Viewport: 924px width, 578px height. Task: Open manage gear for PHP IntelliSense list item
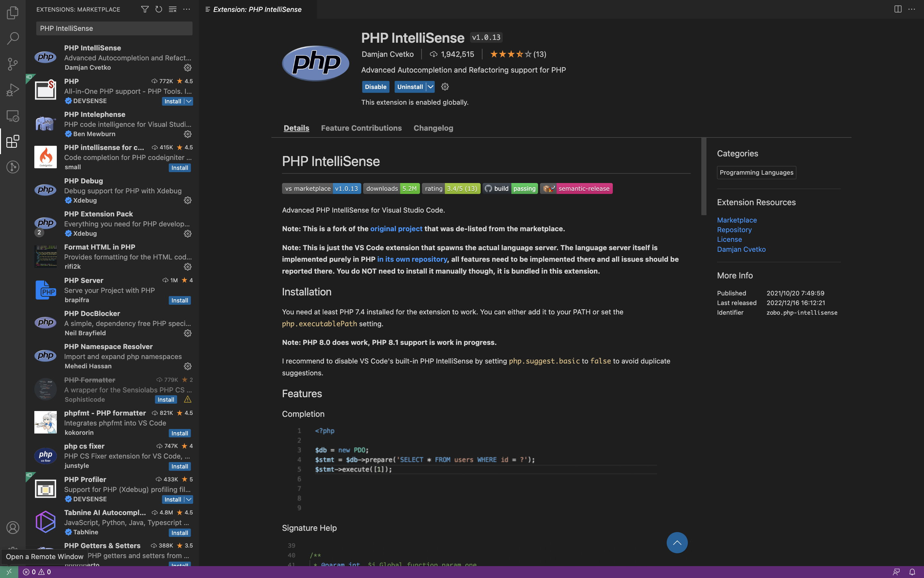pos(187,68)
